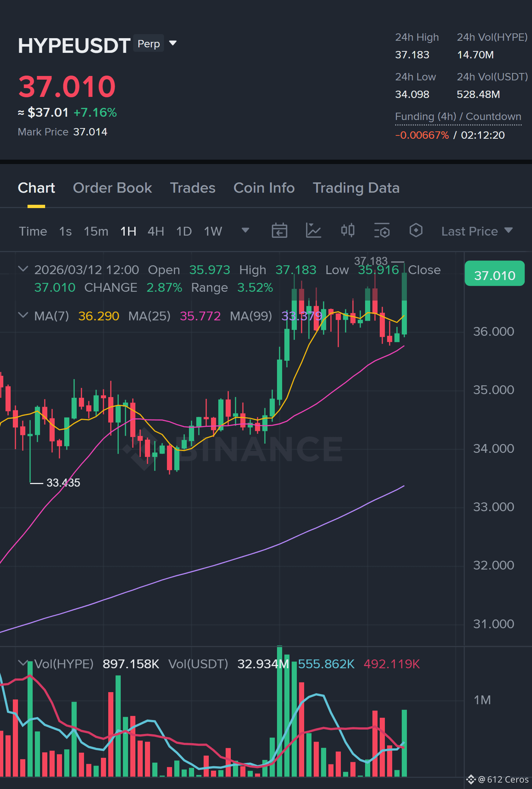
Task: Switch to the Order Book tab
Action: pos(112,188)
